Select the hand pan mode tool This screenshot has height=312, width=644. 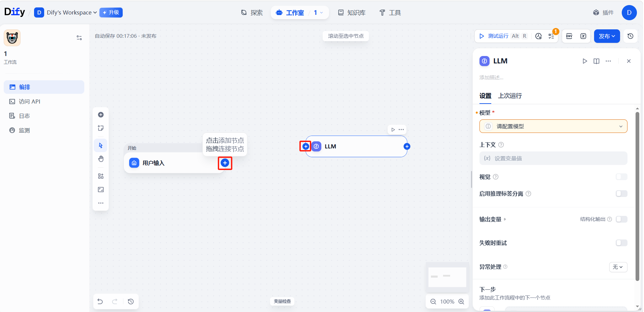(101, 159)
